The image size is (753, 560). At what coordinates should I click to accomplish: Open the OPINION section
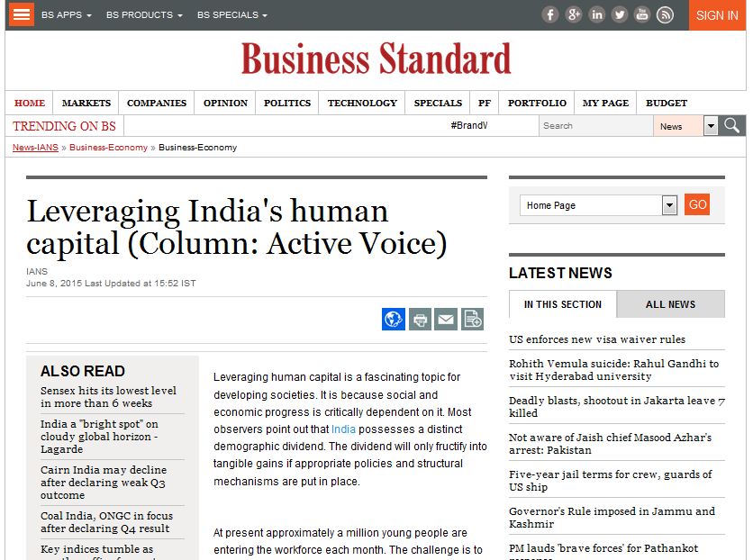pyautogui.click(x=226, y=104)
